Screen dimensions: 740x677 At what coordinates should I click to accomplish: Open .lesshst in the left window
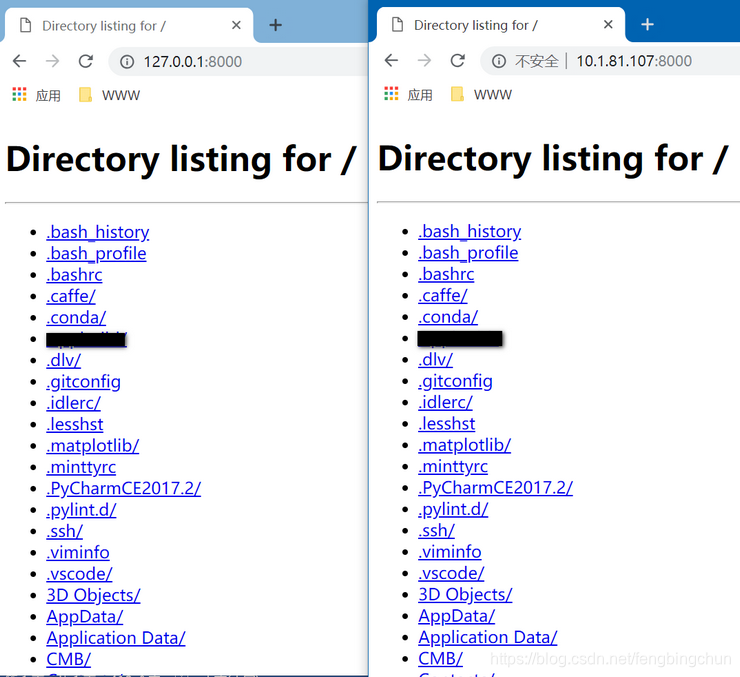coord(75,425)
